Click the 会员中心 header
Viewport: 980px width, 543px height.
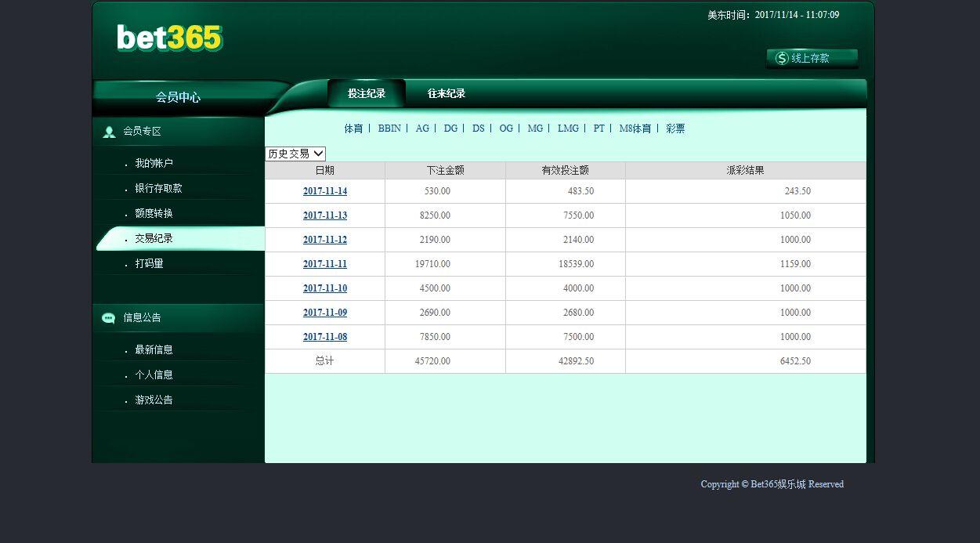pos(178,97)
